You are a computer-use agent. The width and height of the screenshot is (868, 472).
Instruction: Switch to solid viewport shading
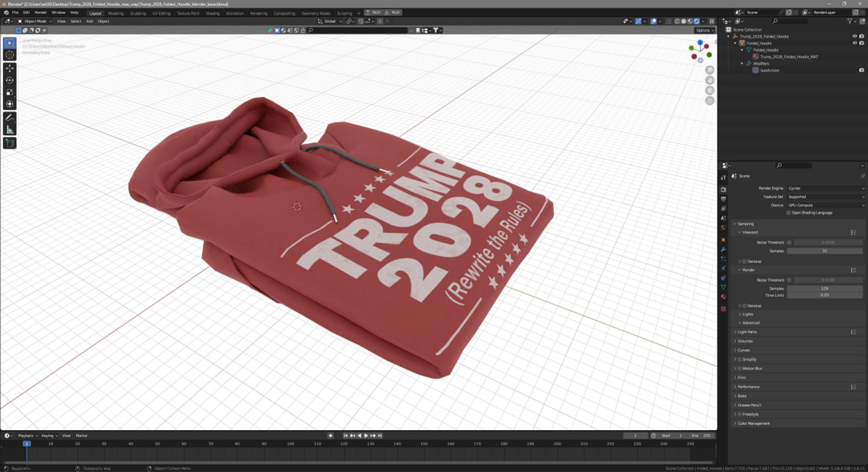[684, 21]
